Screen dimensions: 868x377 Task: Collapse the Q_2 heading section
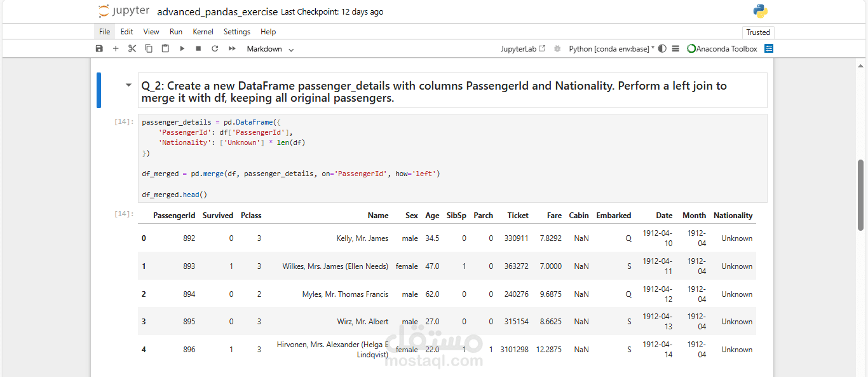pos(129,85)
